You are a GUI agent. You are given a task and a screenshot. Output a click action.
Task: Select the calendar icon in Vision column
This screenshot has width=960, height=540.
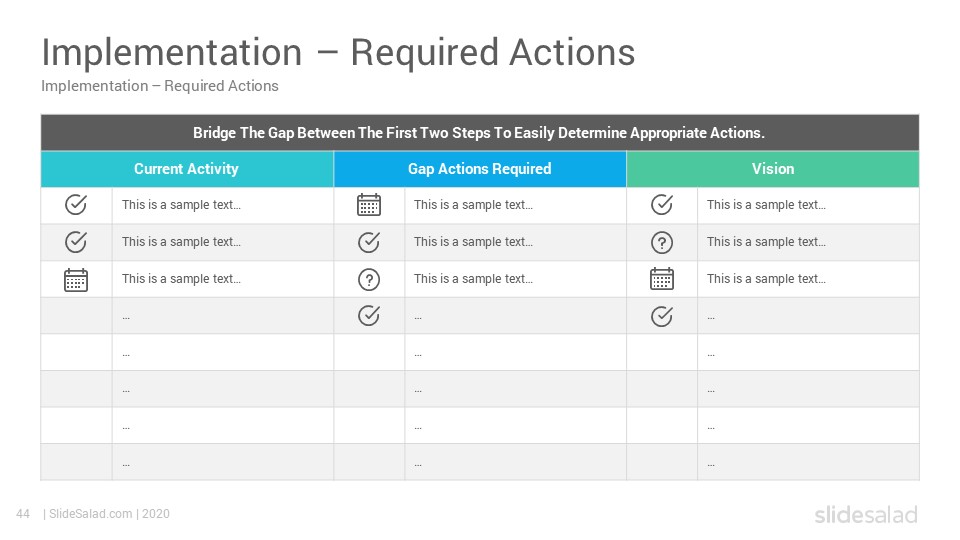tap(662, 279)
